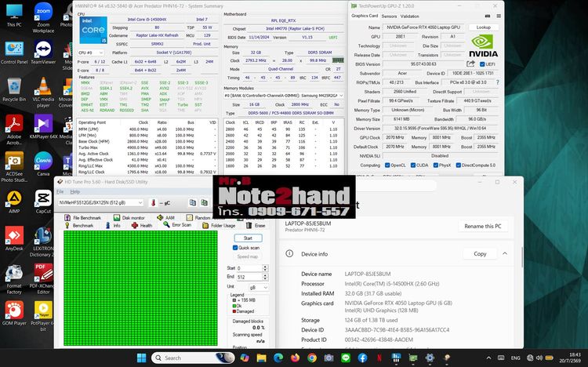Screen dimensions: 588x367
Task: Open Firefox from the taskbar
Action: tap(295, 358)
